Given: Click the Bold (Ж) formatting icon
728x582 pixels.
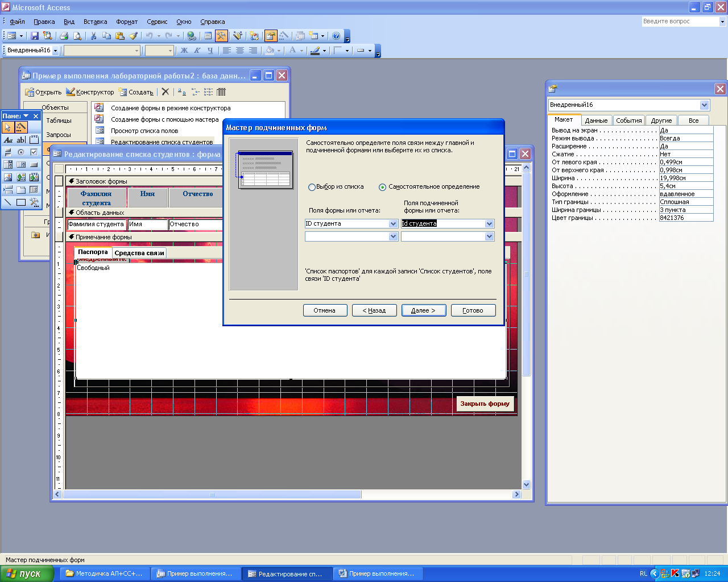Looking at the screenshot, I should (x=184, y=51).
